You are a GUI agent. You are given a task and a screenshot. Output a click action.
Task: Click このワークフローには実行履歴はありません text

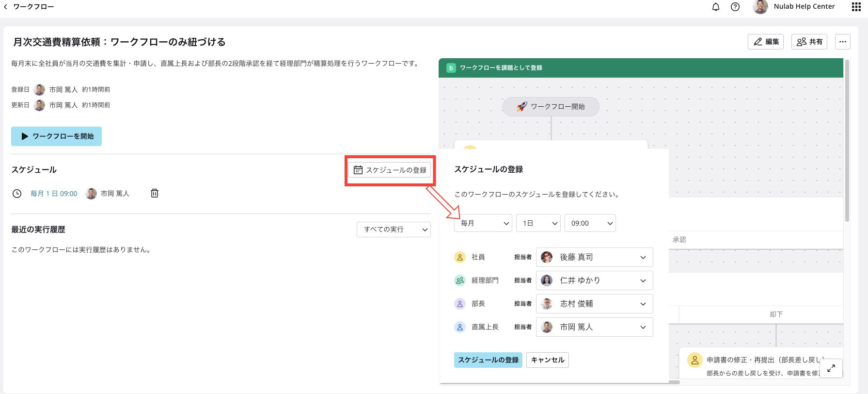[x=82, y=250]
